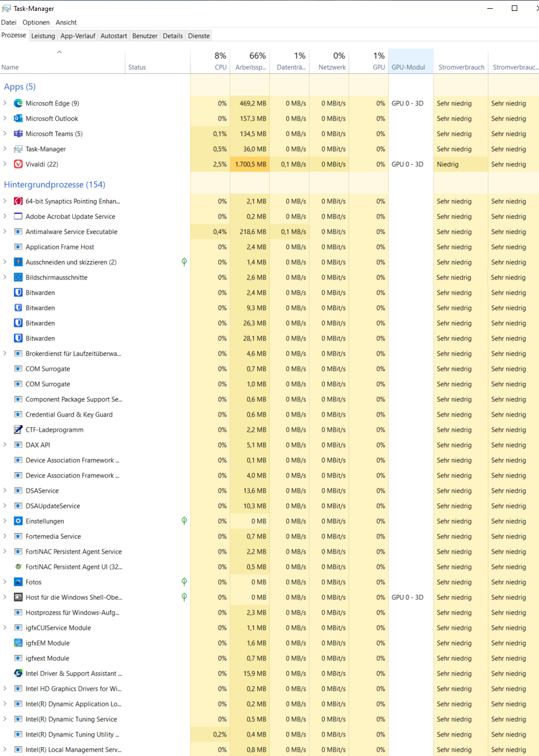Sort by the GPU-Modul column header
The height and width of the screenshot is (756, 539).
411,61
